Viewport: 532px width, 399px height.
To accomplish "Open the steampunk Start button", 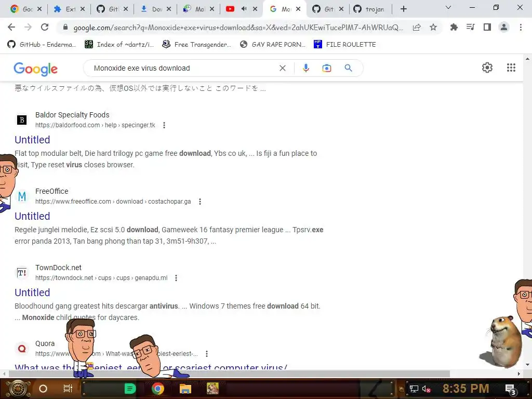I will [x=18, y=389].
